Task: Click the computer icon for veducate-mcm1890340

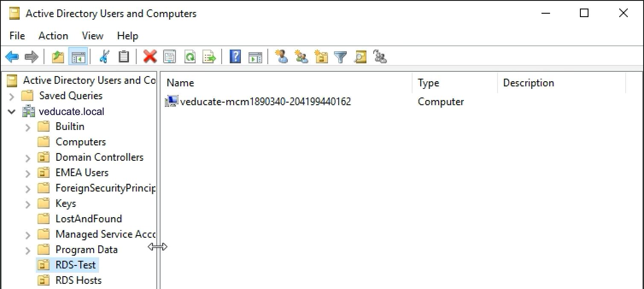Action: tap(171, 102)
